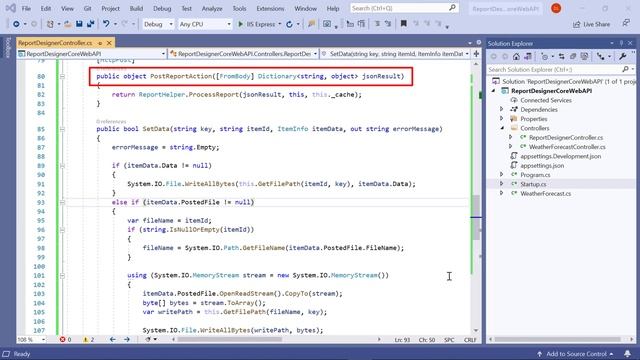
Task: Click the refresh browser icon beside IIS Express
Action: (x=289, y=24)
